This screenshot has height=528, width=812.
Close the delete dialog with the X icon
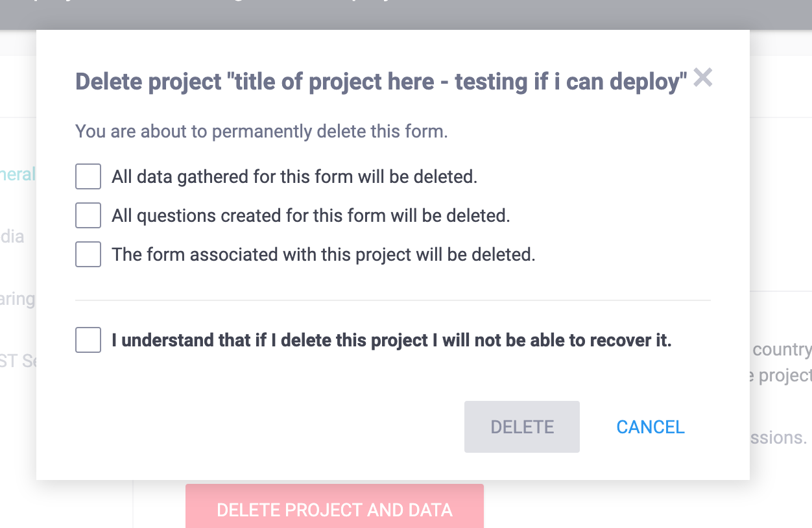click(x=703, y=78)
